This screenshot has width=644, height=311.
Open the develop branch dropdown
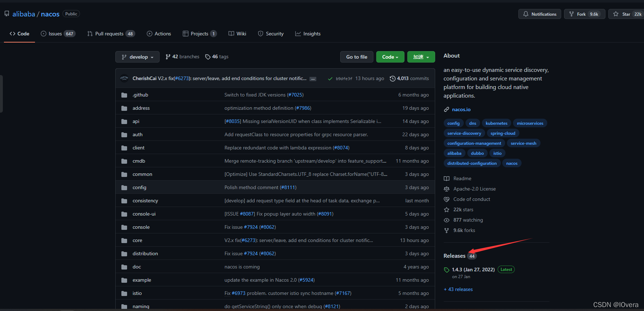pyautogui.click(x=137, y=57)
